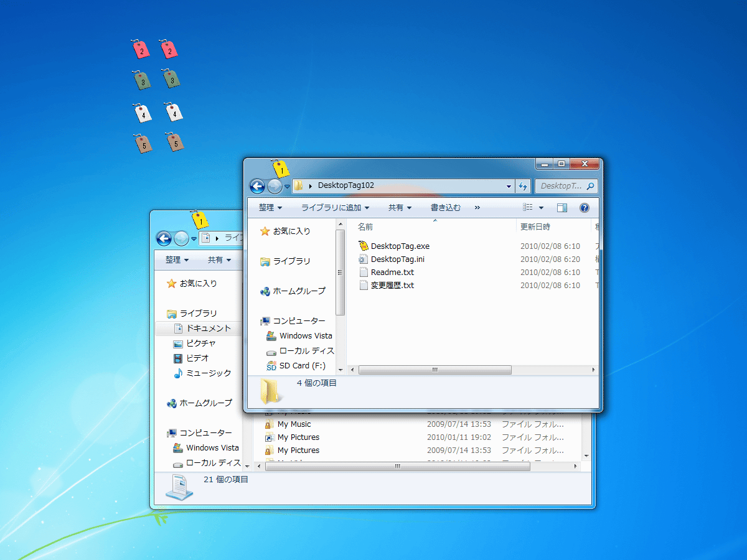
Task: Change the view with the DesktopTag102 view icon
Action: coord(528,207)
